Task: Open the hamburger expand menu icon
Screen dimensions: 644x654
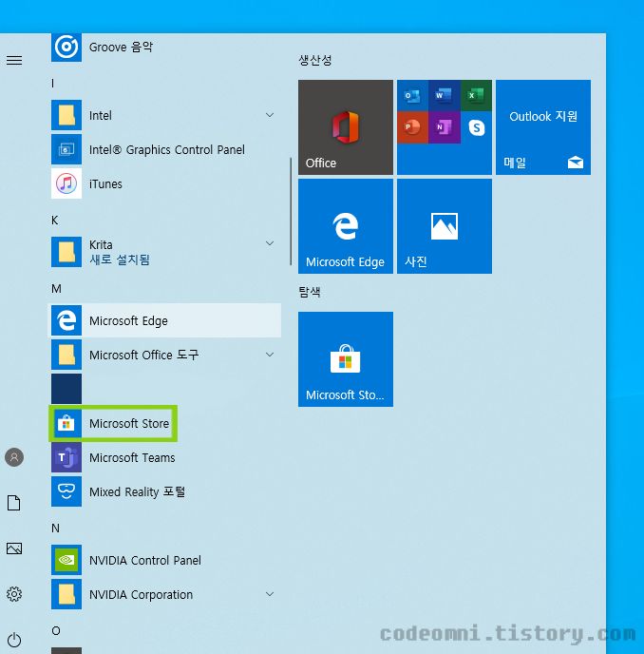Action: coord(14,61)
